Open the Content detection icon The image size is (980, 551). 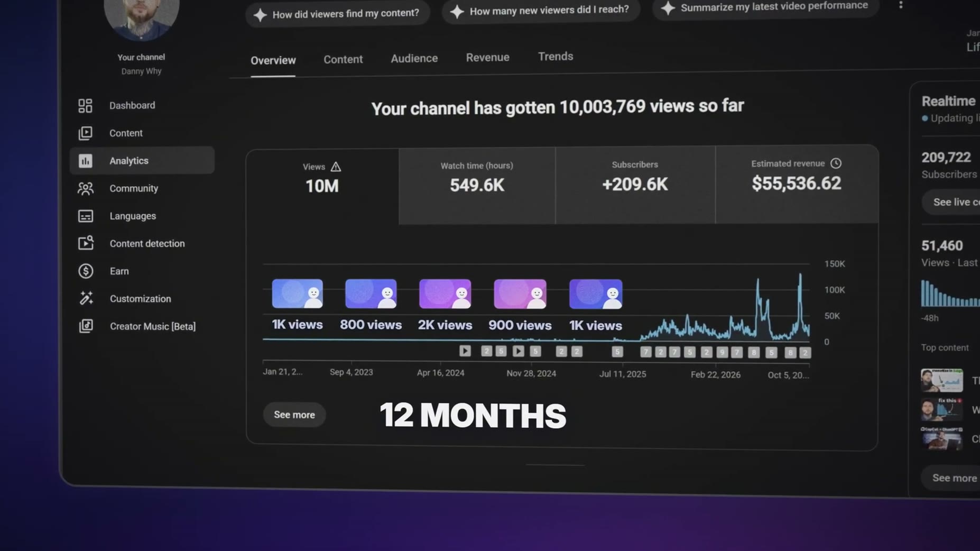pos(86,243)
